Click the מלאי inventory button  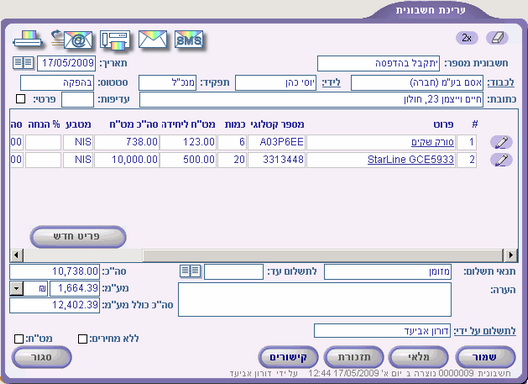coord(419,357)
